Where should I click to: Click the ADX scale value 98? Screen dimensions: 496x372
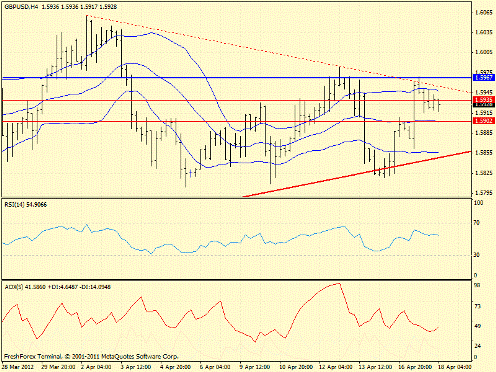click(477, 285)
